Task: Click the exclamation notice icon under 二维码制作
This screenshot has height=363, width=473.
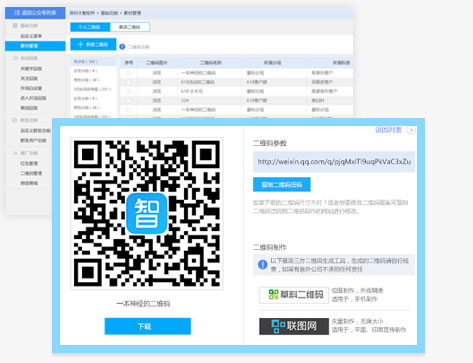Action: coord(263,265)
